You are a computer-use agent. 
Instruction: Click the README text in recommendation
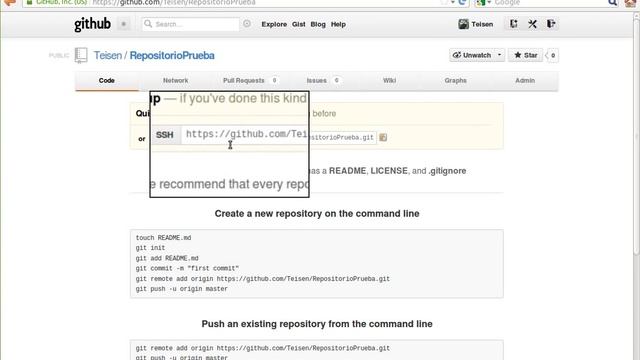347,171
